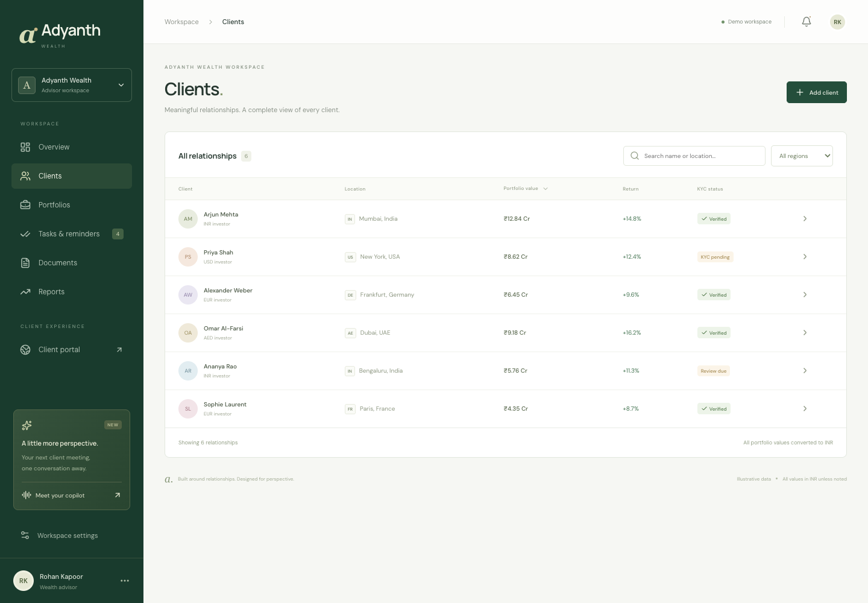Click the Client portal external arrow
The height and width of the screenshot is (603, 868).
pyautogui.click(x=119, y=350)
